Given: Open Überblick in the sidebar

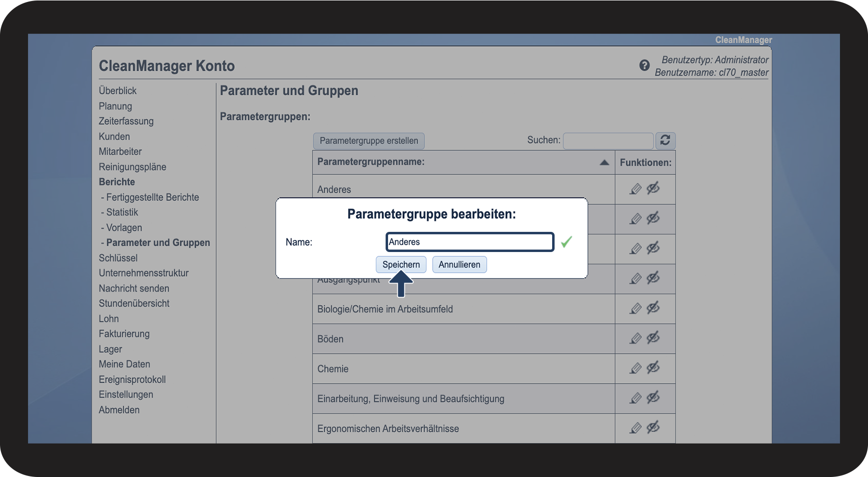Looking at the screenshot, I should point(117,91).
